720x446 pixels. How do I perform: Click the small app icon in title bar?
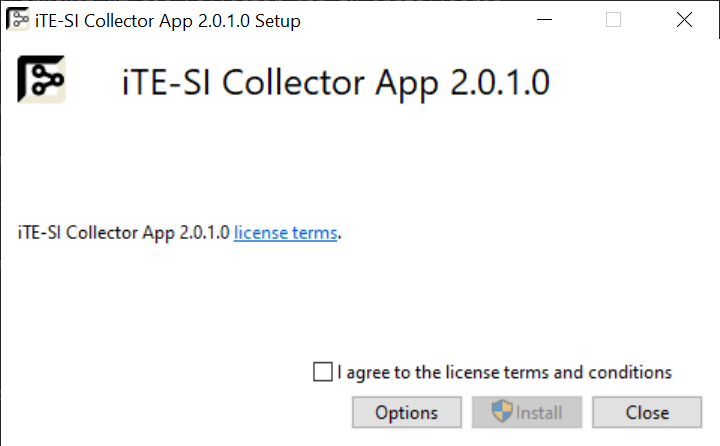click(x=17, y=20)
